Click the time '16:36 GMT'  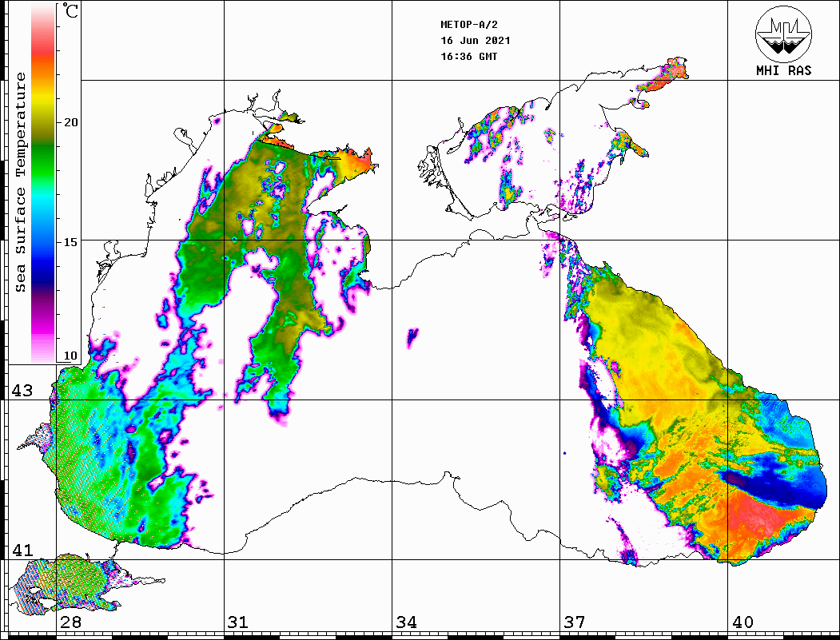pos(469,56)
